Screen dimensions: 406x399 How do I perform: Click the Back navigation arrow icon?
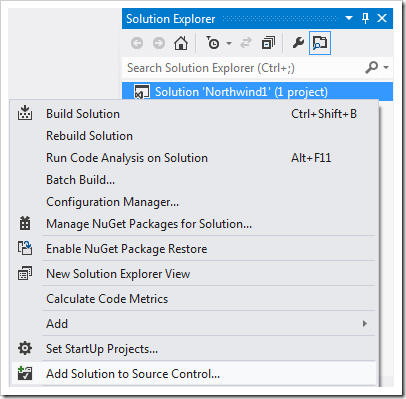click(137, 43)
